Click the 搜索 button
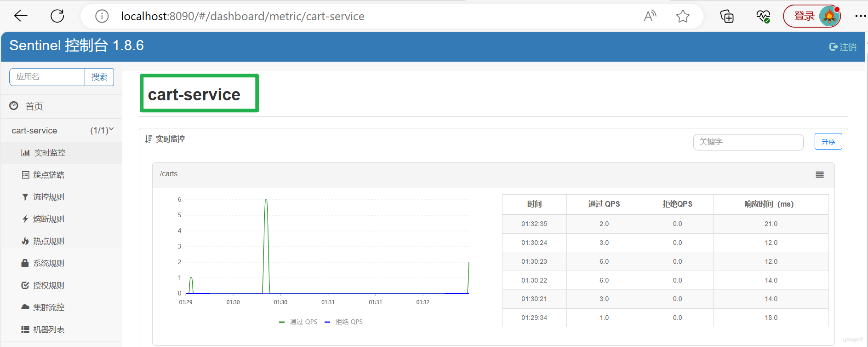Viewport: 868px width, 347px height. click(x=99, y=77)
